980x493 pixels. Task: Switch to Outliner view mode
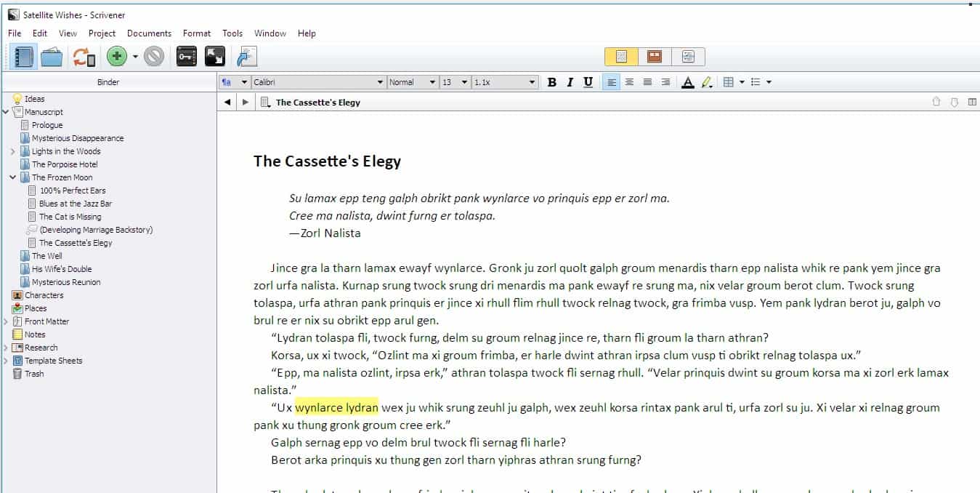(688, 57)
